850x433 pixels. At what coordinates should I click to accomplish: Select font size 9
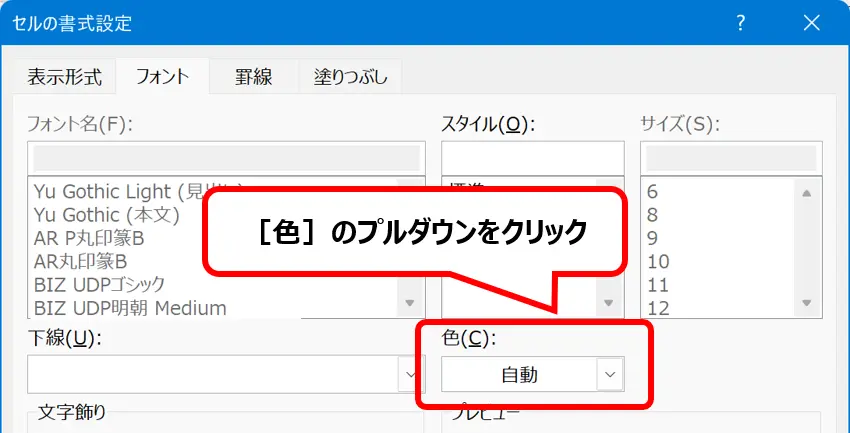point(652,238)
